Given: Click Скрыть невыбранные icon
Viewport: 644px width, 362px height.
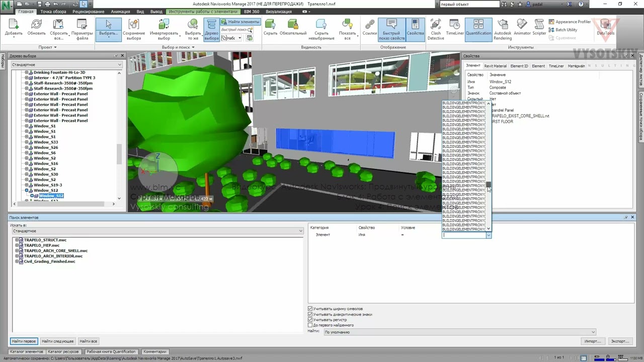Looking at the screenshot, I should pos(321,30).
